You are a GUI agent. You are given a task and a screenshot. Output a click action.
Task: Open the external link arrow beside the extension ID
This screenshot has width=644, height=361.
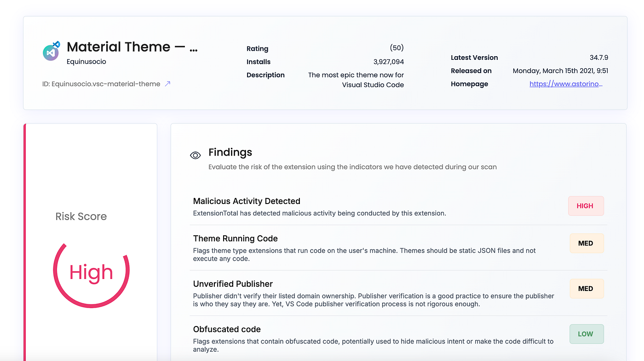pyautogui.click(x=167, y=84)
